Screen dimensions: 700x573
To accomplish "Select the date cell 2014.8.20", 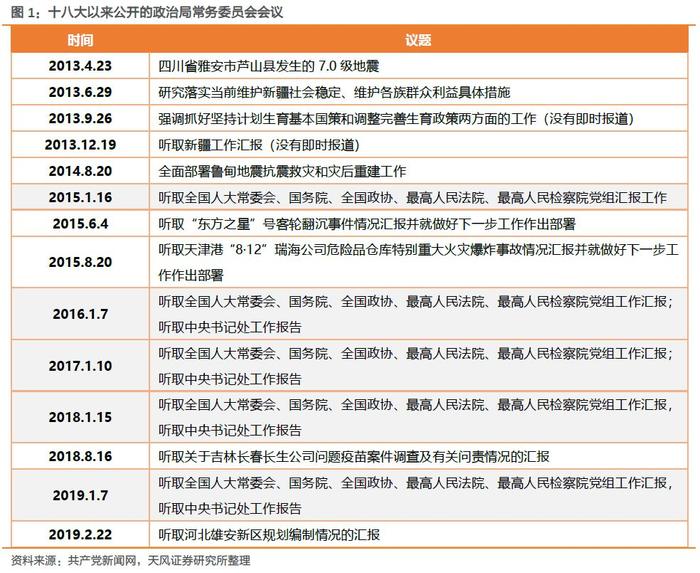I will click(x=80, y=171).
